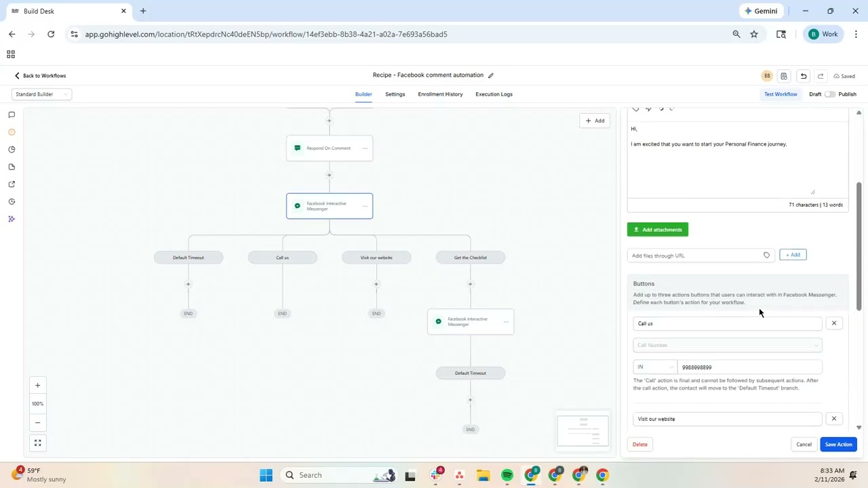
Task: Click the panel scrollbar down arrow
Action: click(x=859, y=428)
